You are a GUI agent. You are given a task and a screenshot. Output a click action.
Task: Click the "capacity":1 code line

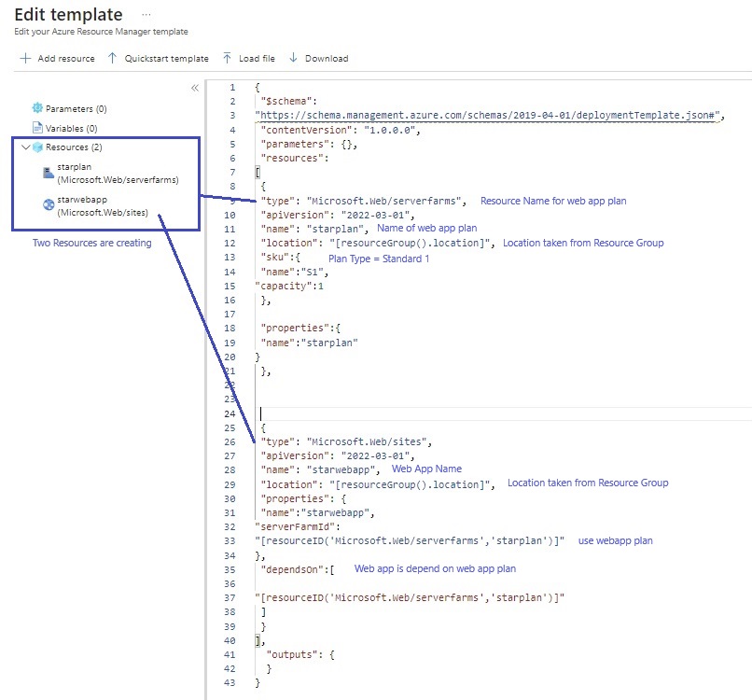tap(289, 286)
